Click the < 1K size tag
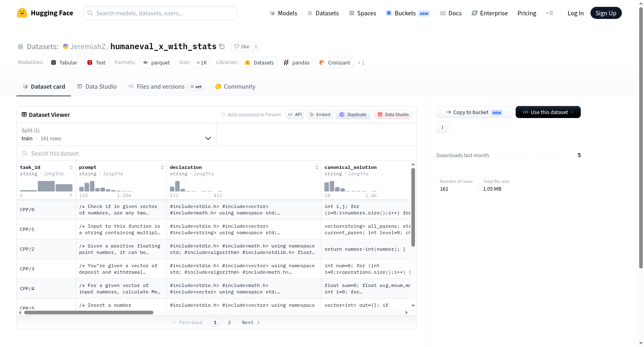 (202, 62)
